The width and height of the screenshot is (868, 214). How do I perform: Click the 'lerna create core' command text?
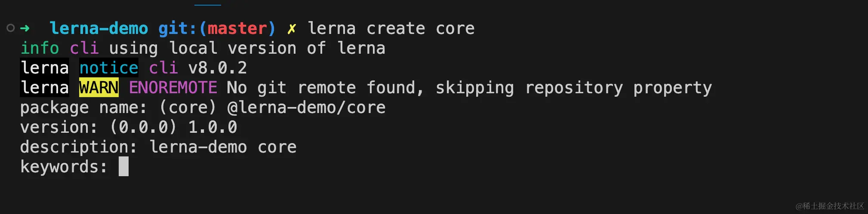pyautogui.click(x=391, y=28)
